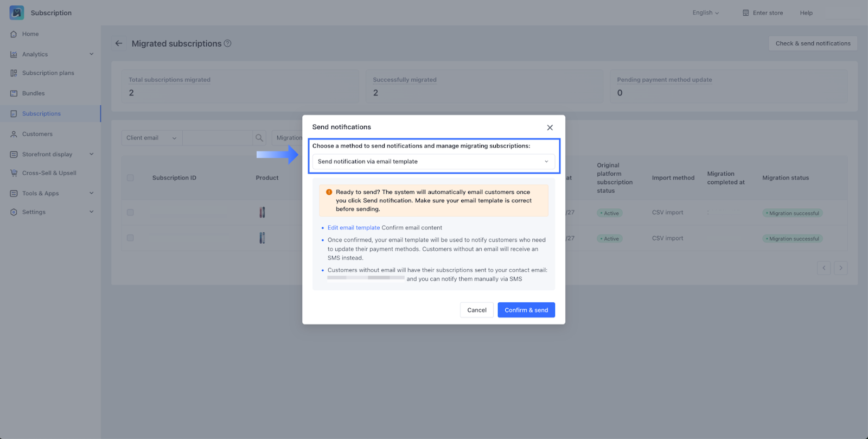Click the client email search field
This screenshot has height=439, width=868.
[217, 138]
